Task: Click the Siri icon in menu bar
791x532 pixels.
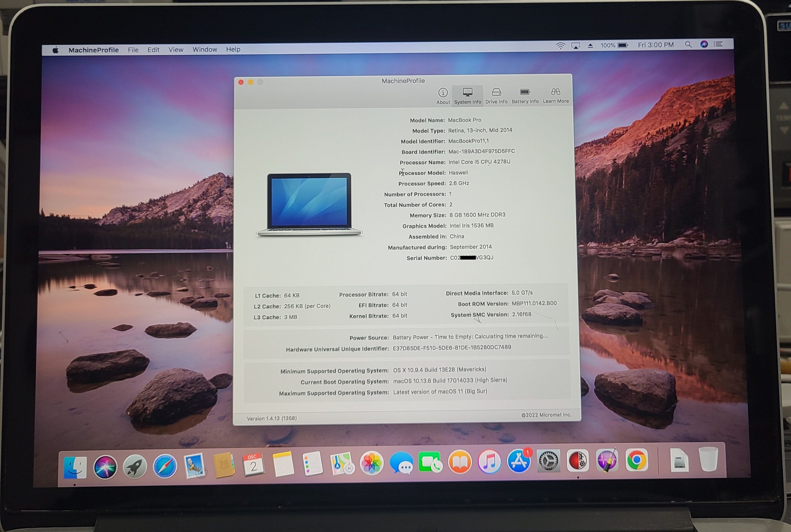Action: click(x=704, y=44)
